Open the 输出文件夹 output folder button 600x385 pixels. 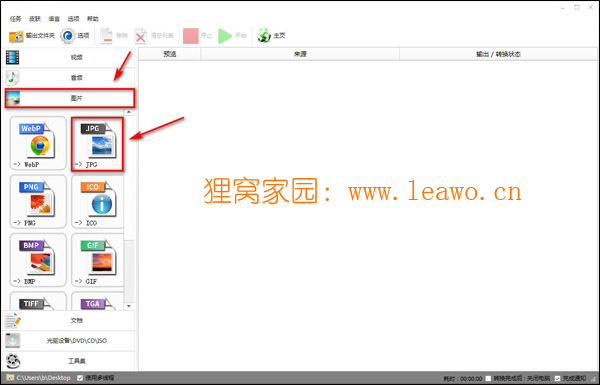[x=32, y=36]
